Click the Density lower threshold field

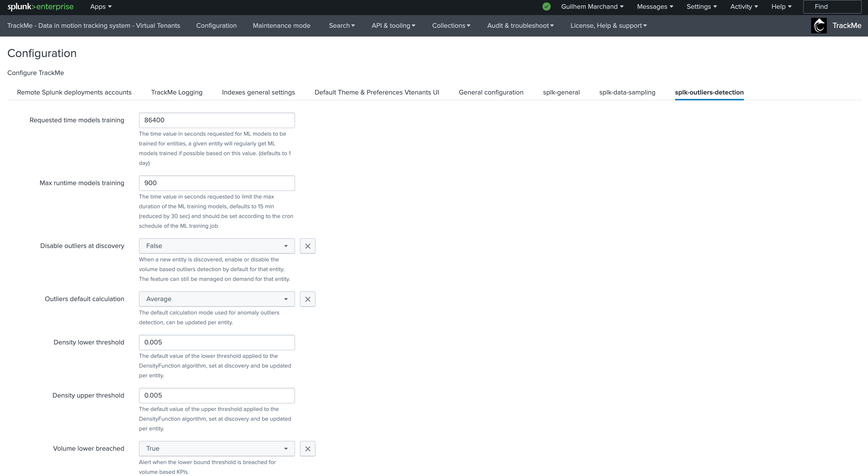[x=217, y=342]
